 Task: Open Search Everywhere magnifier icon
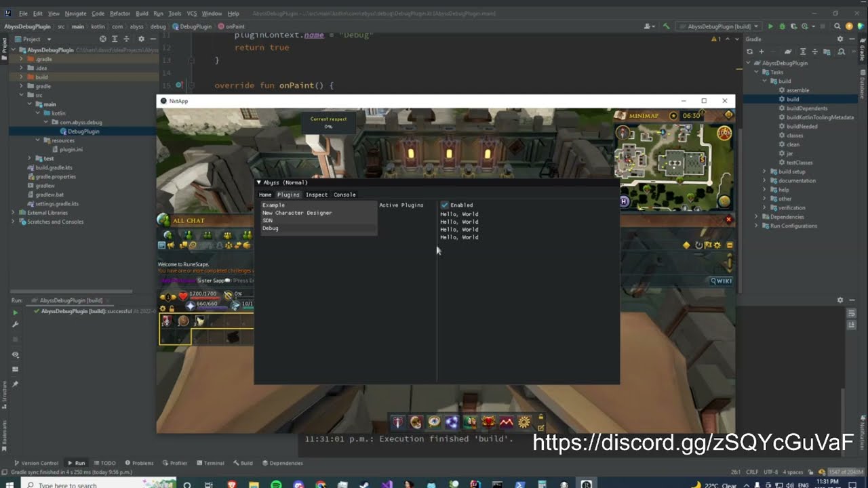tap(837, 26)
